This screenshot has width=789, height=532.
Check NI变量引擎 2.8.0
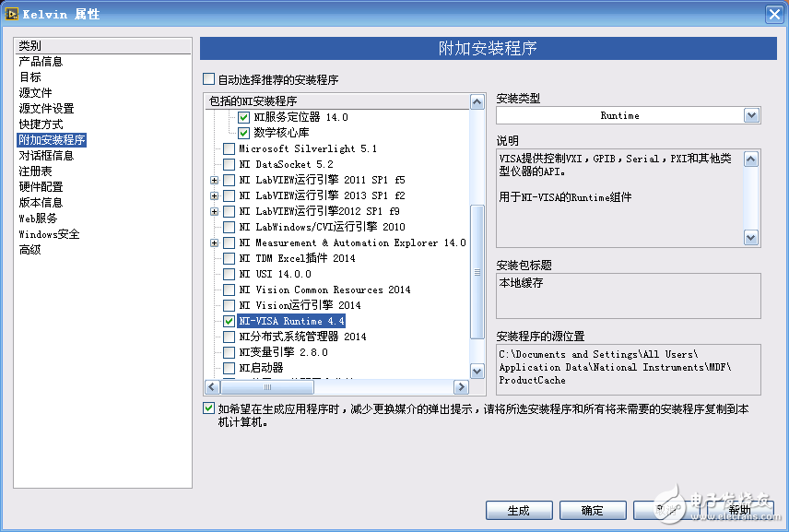(229, 352)
